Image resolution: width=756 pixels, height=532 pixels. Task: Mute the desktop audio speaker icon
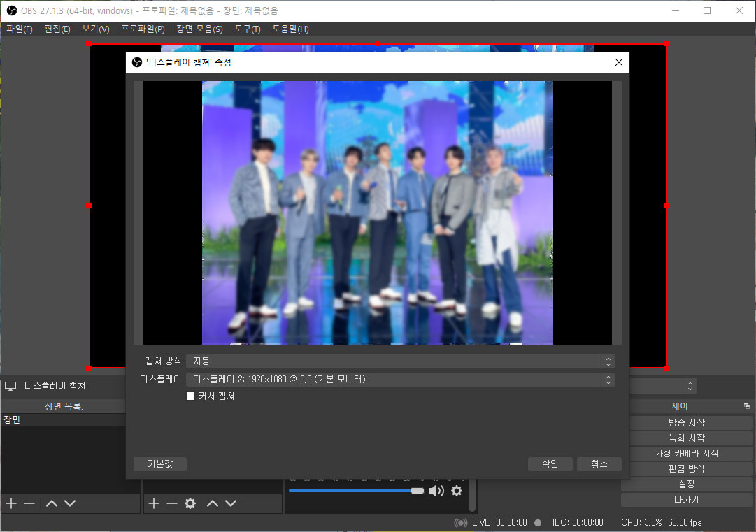436,491
